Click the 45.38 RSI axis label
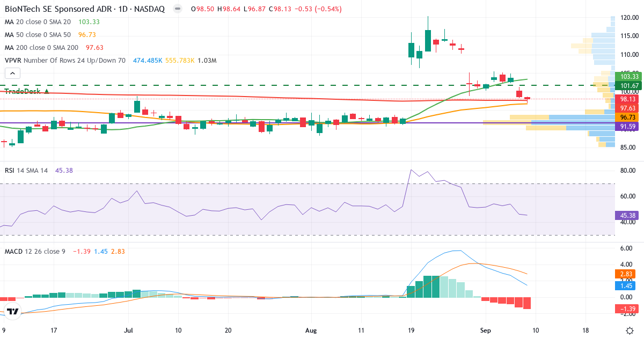Image resolution: width=644 pixels, height=338 pixels. pyautogui.click(x=627, y=215)
